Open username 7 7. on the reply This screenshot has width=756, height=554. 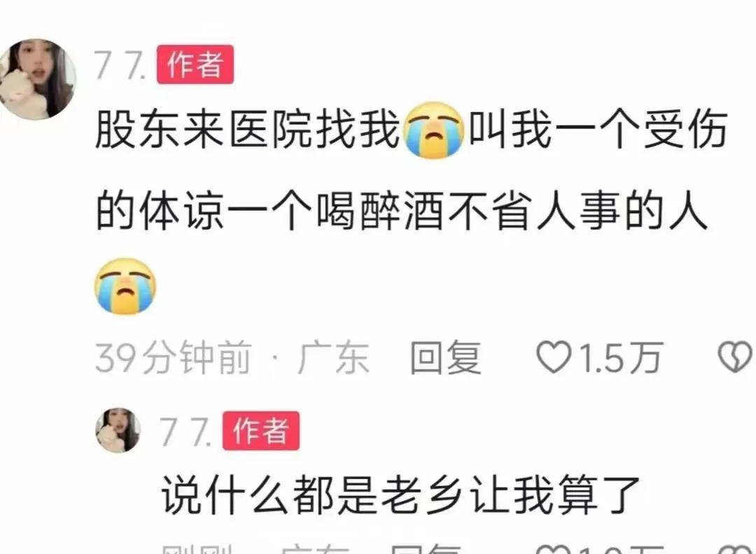pos(185,431)
